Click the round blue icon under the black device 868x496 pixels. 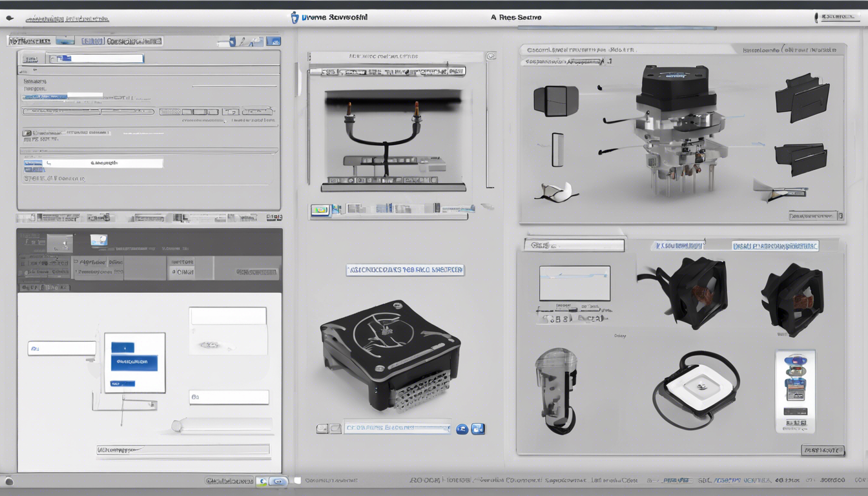462,428
